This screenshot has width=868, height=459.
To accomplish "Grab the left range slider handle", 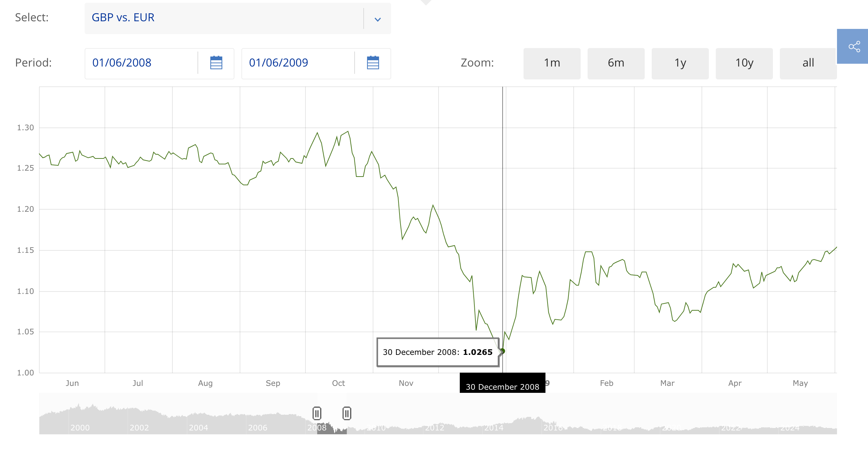I will (317, 413).
